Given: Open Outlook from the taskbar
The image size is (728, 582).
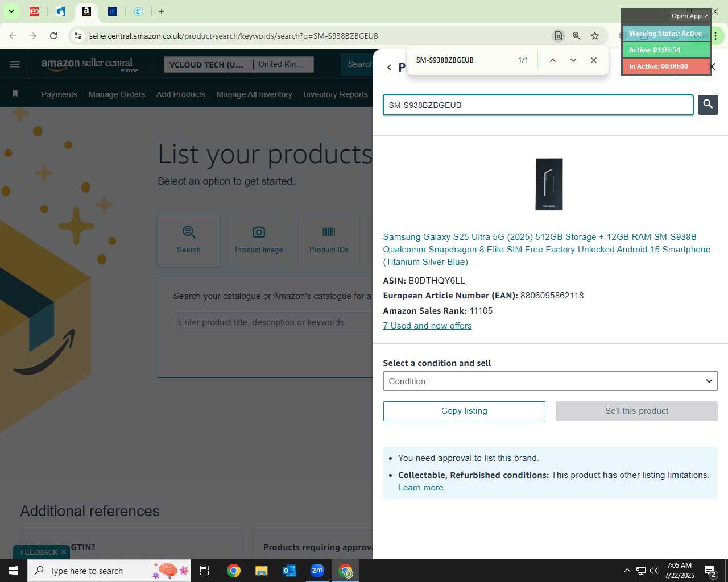Looking at the screenshot, I should [289, 571].
